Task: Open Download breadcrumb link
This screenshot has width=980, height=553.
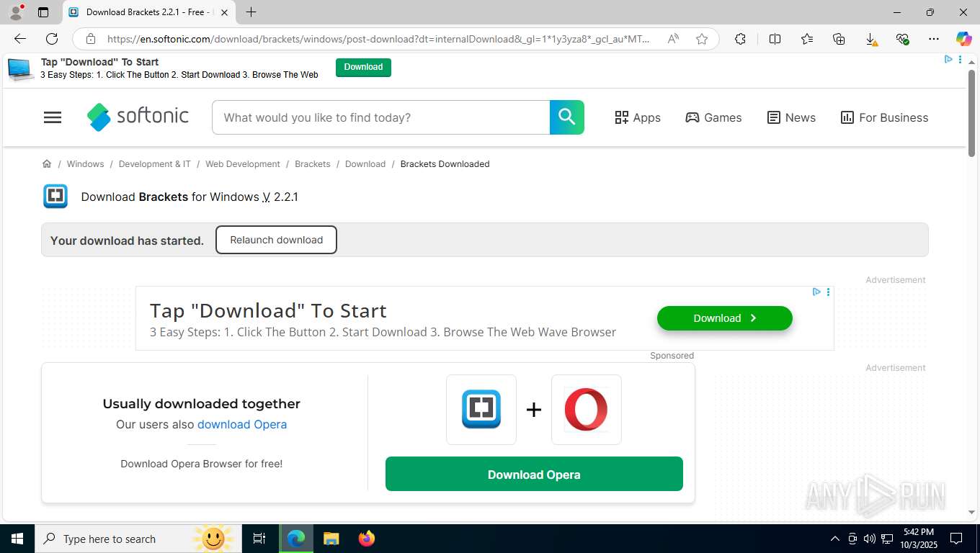Action: coord(365,164)
